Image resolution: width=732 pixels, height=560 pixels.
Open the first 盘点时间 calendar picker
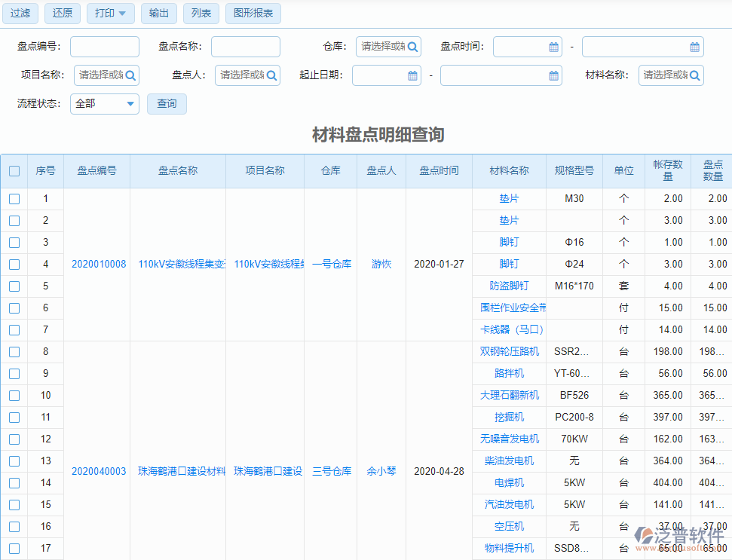[x=554, y=46]
